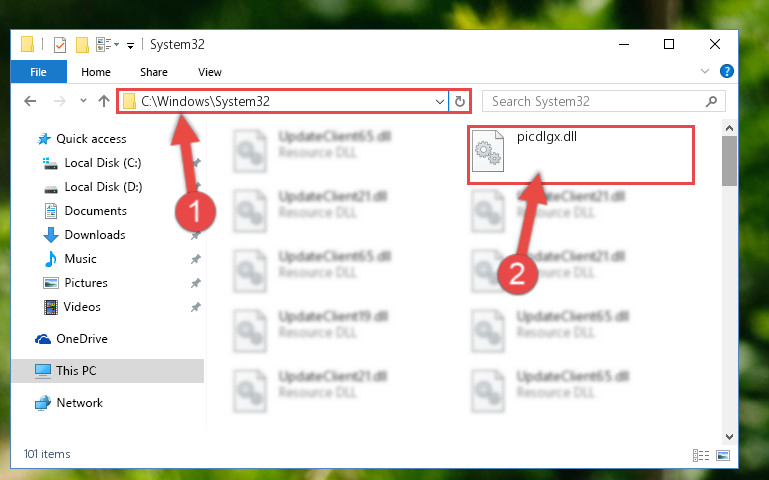Unpin Videos from Quick access

(x=196, y=307)
